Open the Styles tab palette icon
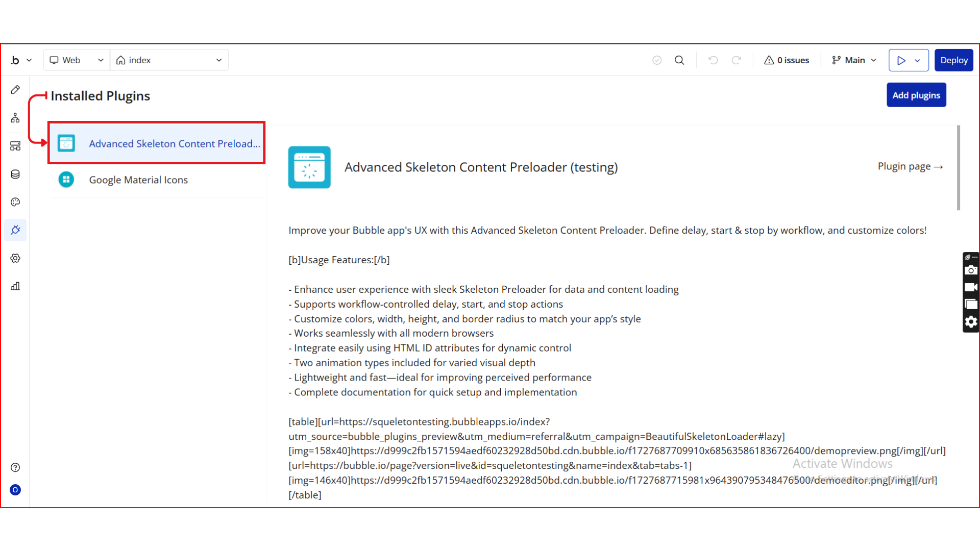980x551 pixels. pos(15,202)
